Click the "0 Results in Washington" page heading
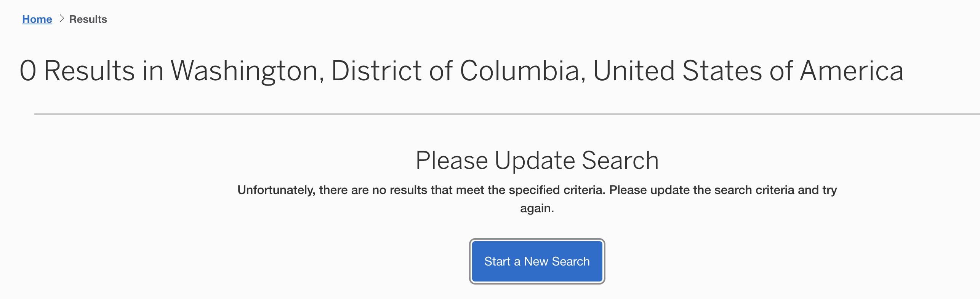The width and height of the screenshot is (980, 299). (461, 71)
